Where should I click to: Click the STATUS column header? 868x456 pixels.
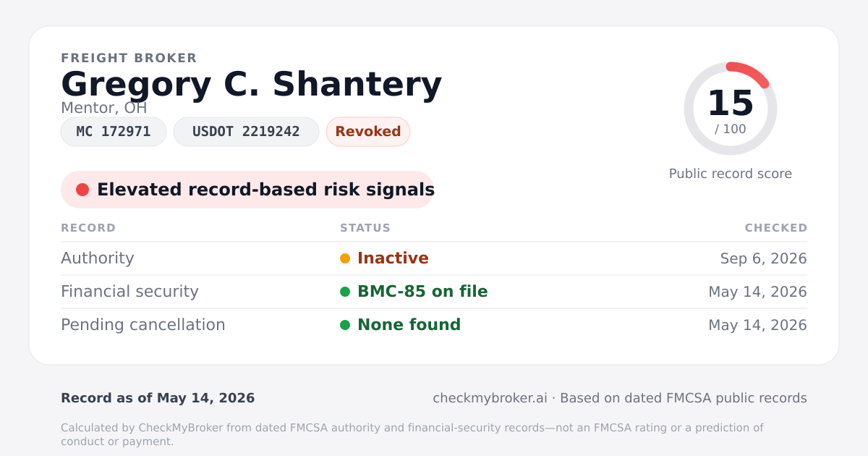(x=365, y=228)
